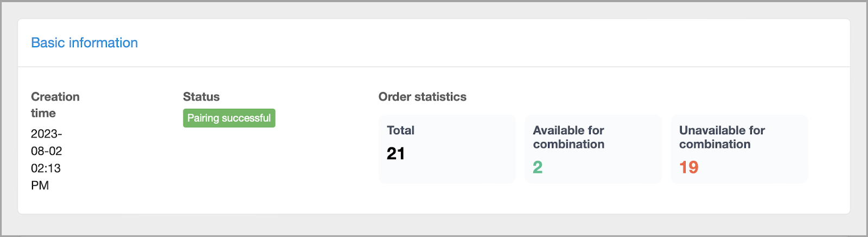Click the red unavailable count 19

pos(689,167)
